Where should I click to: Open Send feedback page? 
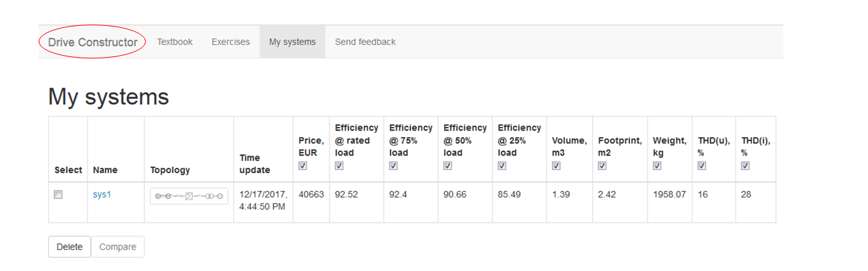coord(365,42)
